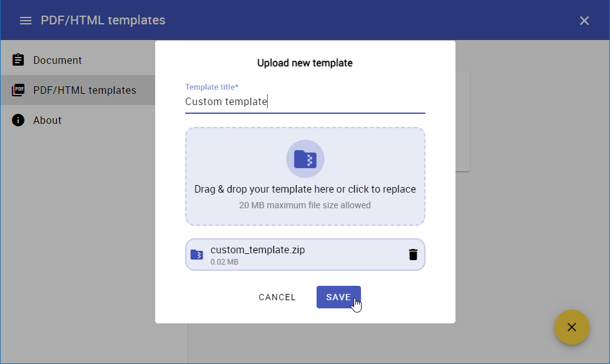The width and height of the screenshot is (610, 364).
Task: Click the header title PDF/HTML templates
Action: pos(103,20)
